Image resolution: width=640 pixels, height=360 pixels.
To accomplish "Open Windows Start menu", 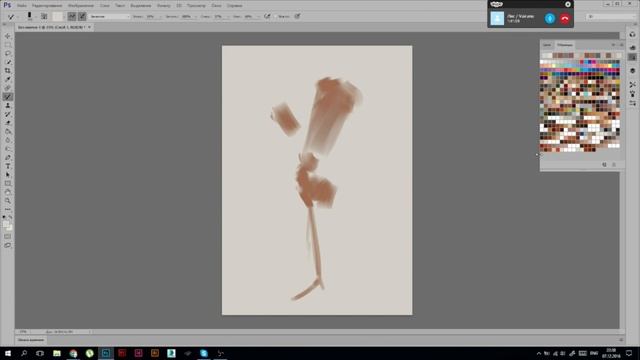I will 8,353.
